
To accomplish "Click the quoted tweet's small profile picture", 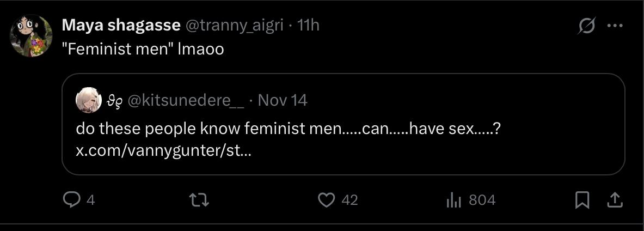I will coord(88,100).
